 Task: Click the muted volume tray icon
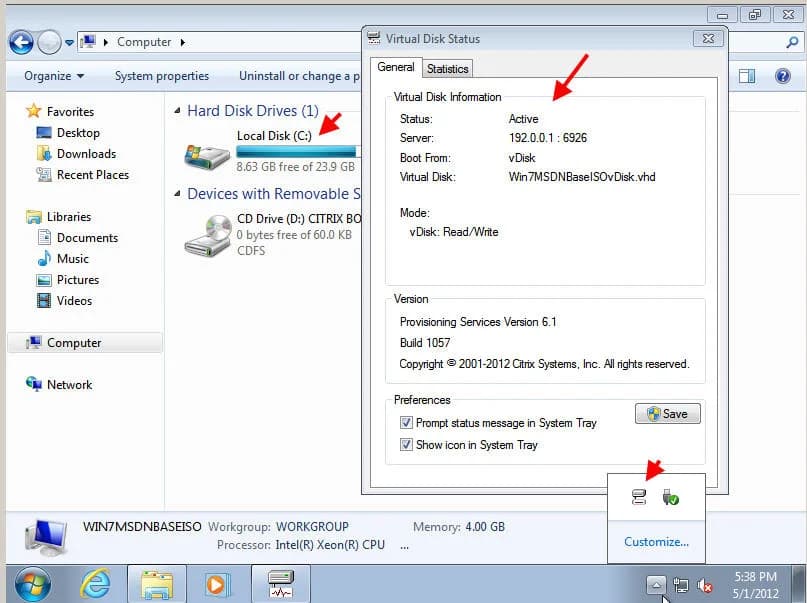[705, 586]
